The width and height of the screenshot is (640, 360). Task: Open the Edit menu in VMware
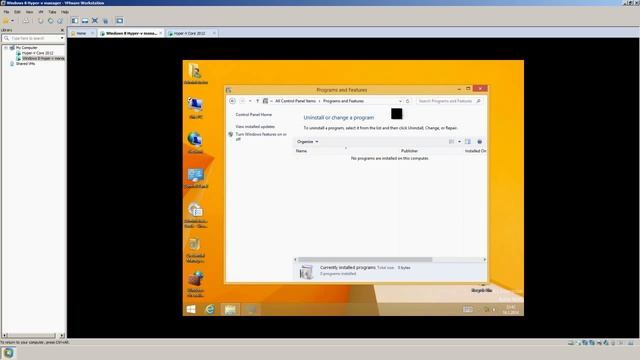pyautogui.click(x=17, y=12)
